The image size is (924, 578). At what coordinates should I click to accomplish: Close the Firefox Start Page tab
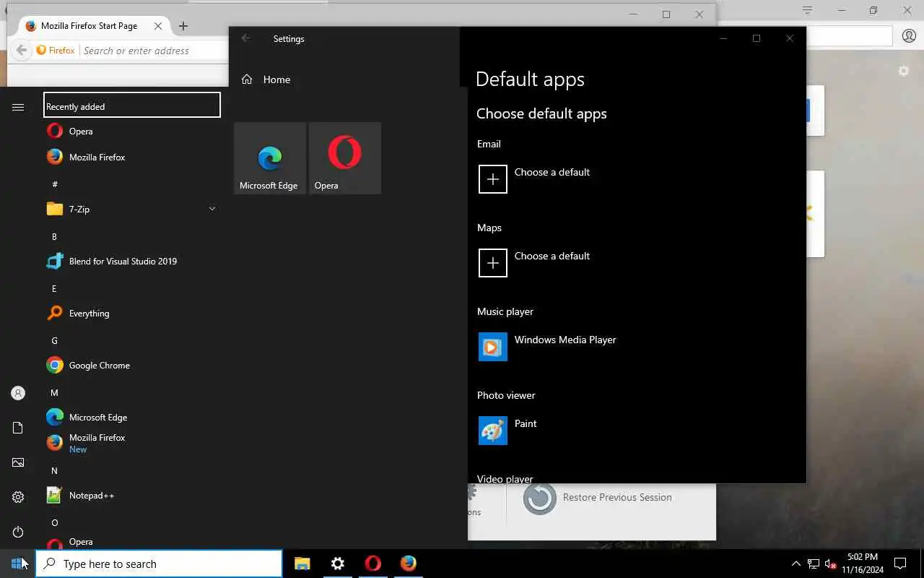[x=158, y=26]
